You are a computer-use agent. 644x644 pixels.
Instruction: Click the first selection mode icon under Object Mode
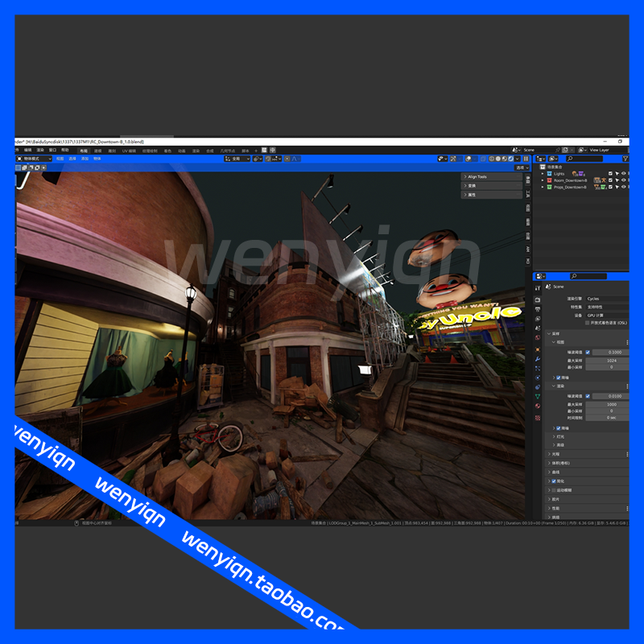[18, 167]
